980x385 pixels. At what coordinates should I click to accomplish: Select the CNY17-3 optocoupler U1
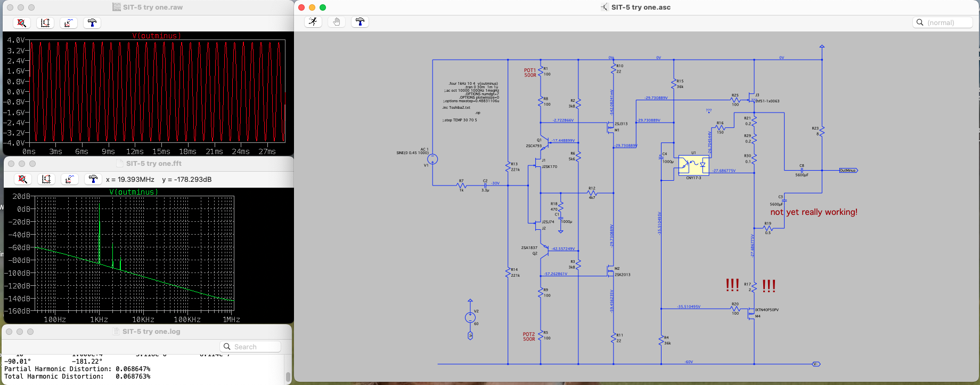click(x=694, y=165)
